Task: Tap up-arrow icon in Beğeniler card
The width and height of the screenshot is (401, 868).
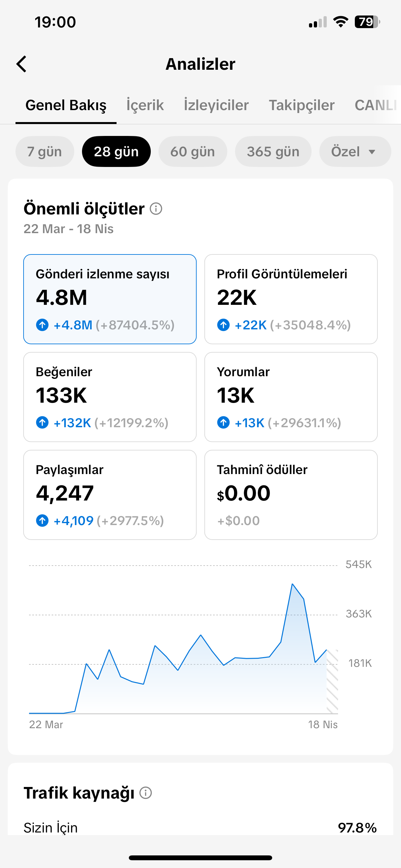Action: tap(42, 423)
